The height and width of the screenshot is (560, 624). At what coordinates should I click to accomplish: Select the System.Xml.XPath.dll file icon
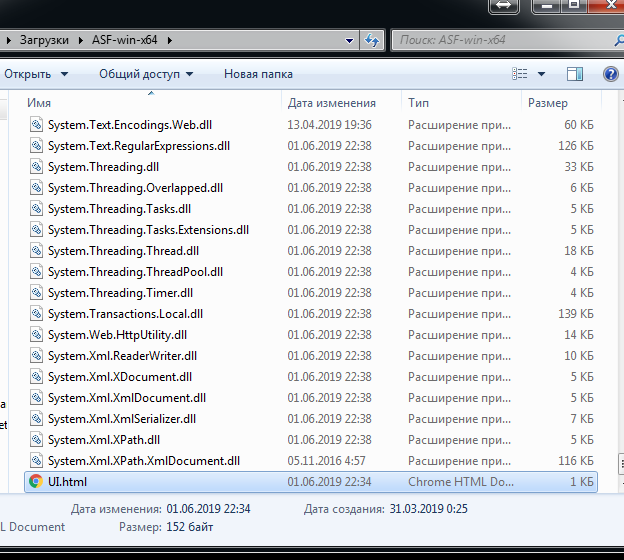(36, 440)
